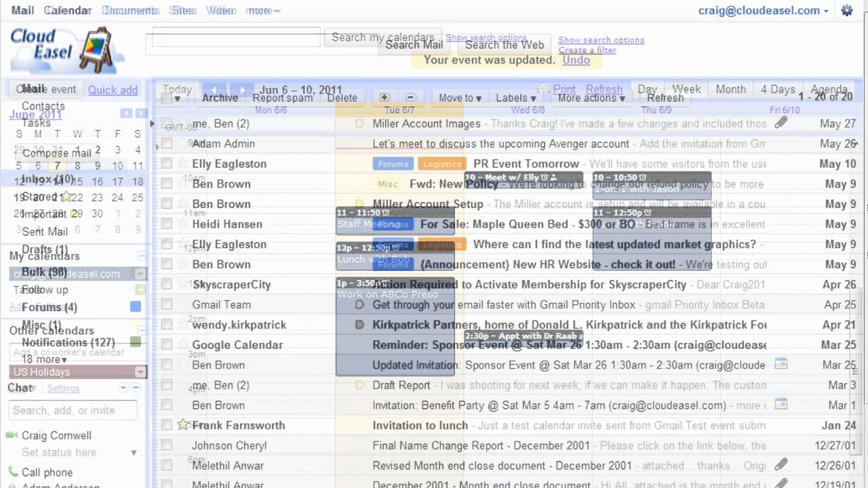The height and width of the screenshot is (488, 868).
Task: Click importance marker on wendy.kirkpatrick row
Action: click(x=360, y=325)
